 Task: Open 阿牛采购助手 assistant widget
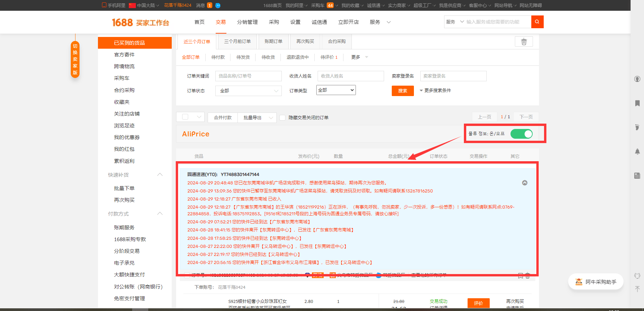click(x=596, y=282)
